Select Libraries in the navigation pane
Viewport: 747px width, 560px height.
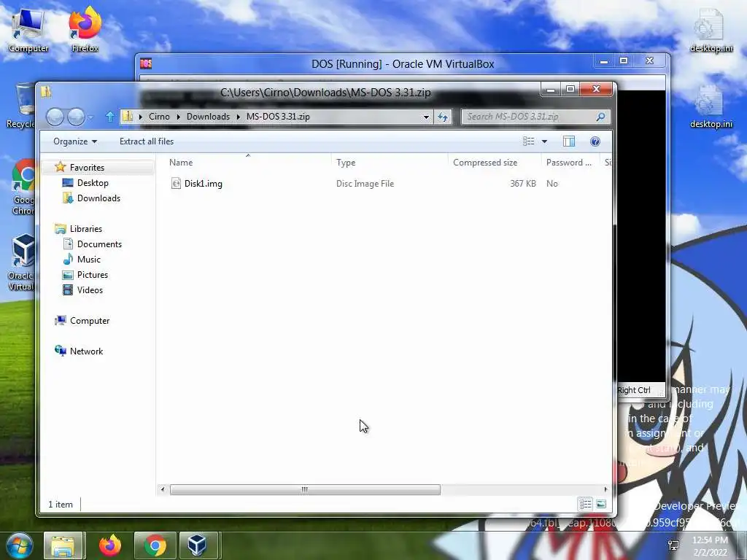coord(86,228)
